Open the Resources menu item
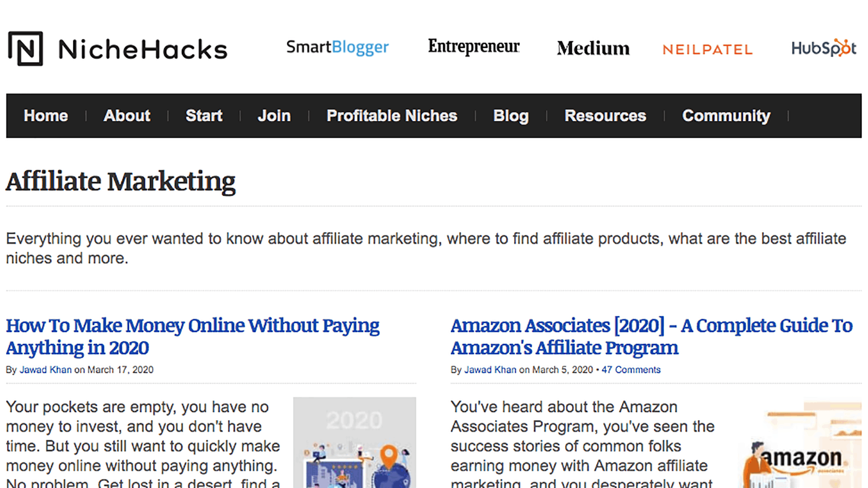Viewport: 868px width, 488px height. pyautogui.click(x=605, y=116)
